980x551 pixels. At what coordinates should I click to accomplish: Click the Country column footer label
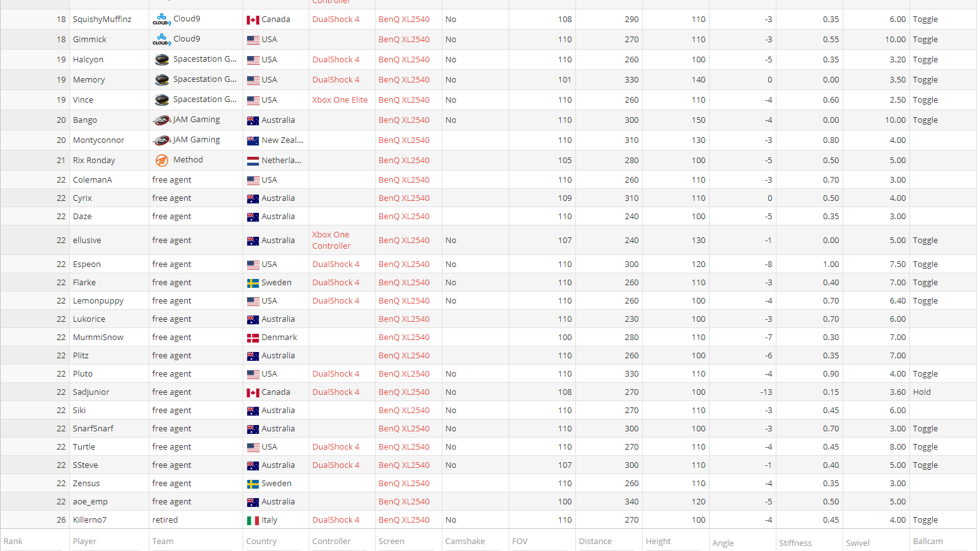point(262,542)
